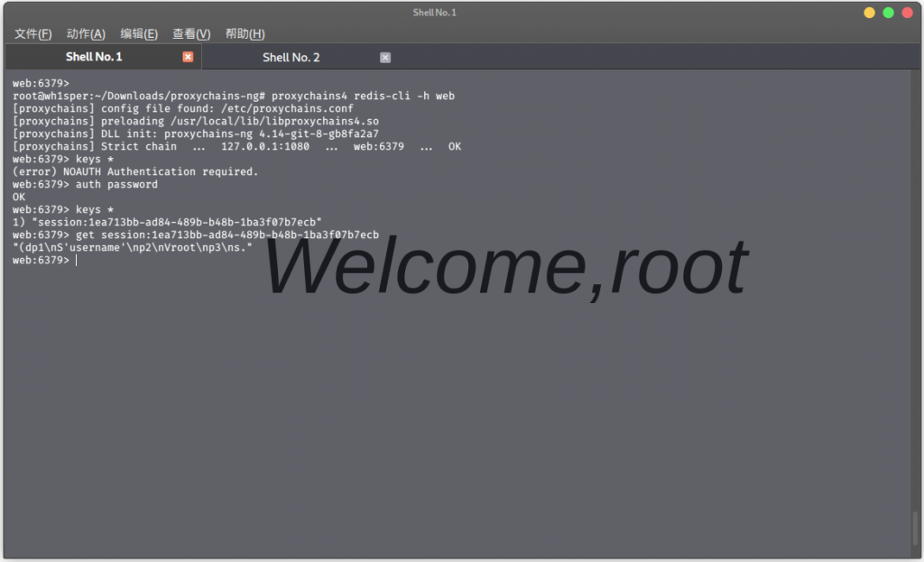924x562 pixels.
Task: Click the session key result line
Action: pos(167,222)
